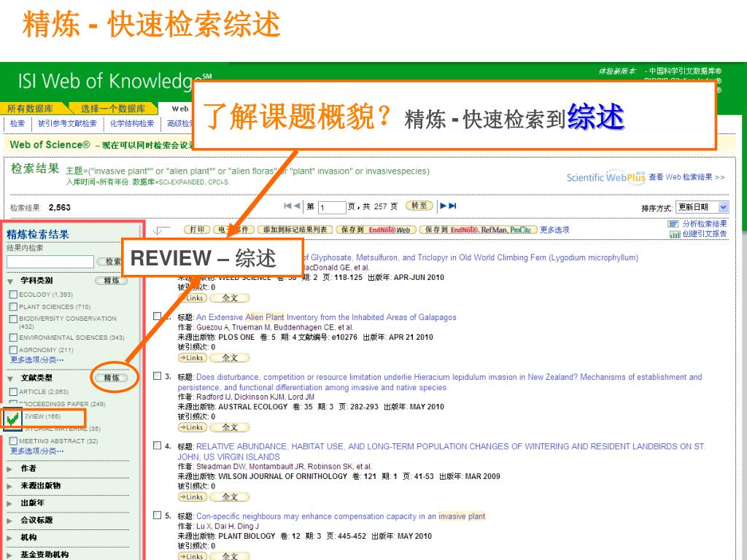Check the ARTICLE document type
The height and width of the screenshot is (560, 747).
(13, 392)
